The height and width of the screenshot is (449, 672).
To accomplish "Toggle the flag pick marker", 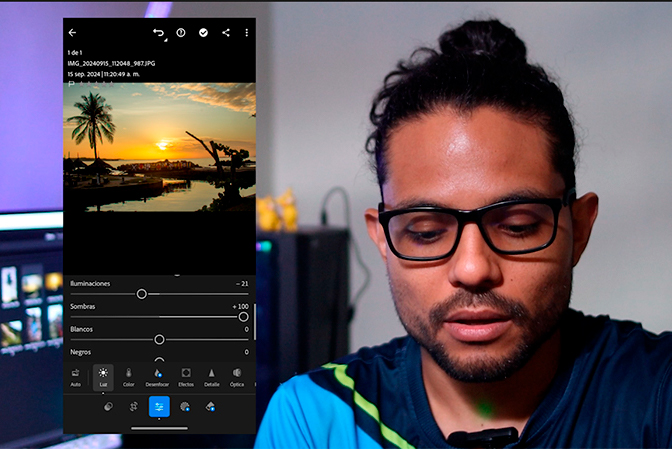I will pos(71,84).
